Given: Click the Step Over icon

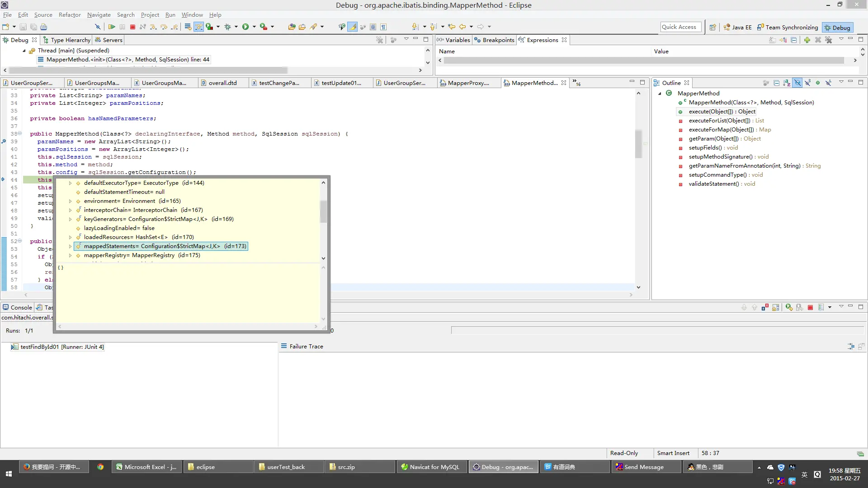Looking at the screenshot, I should coord(164,27).
